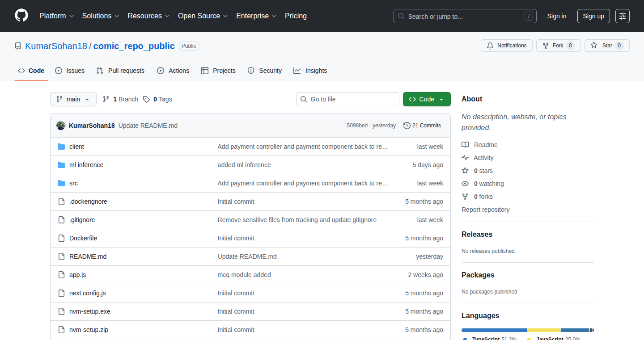The width and height of the screenshot is (644, 340).
Task: Expand the green Code dropdown button
Action: [427, 99]
